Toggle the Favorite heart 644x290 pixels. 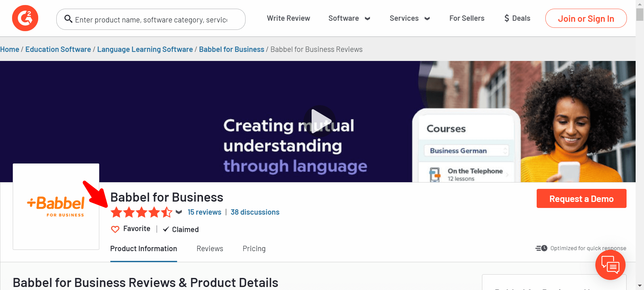tap(115, 229)
